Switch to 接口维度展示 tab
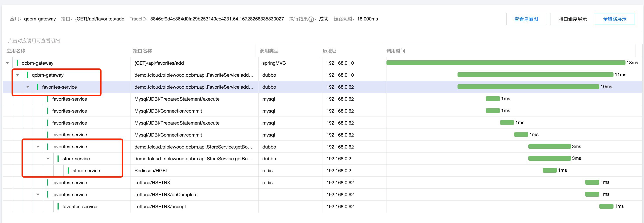Image resolution: width=644 pixels, height=223 pixels. pyautogui.click(x=573, y=19)
